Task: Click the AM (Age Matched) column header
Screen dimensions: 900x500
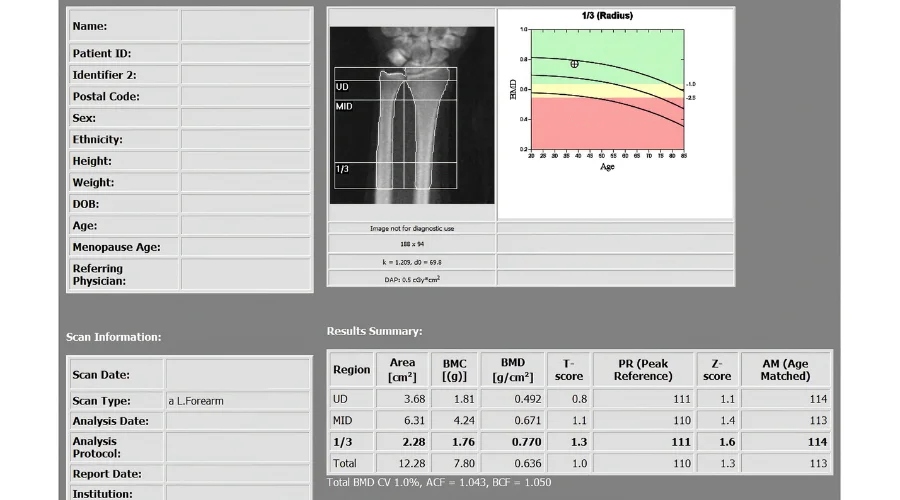Action: (x=785, y=370)
